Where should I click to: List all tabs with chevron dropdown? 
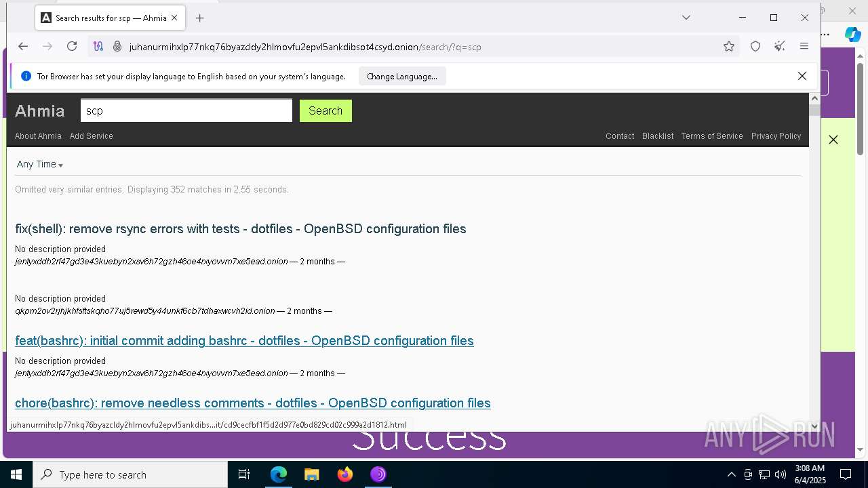686,18
